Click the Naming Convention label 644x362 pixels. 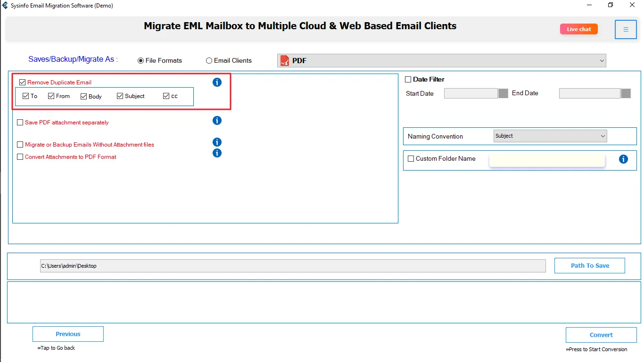tap(435, 137)
